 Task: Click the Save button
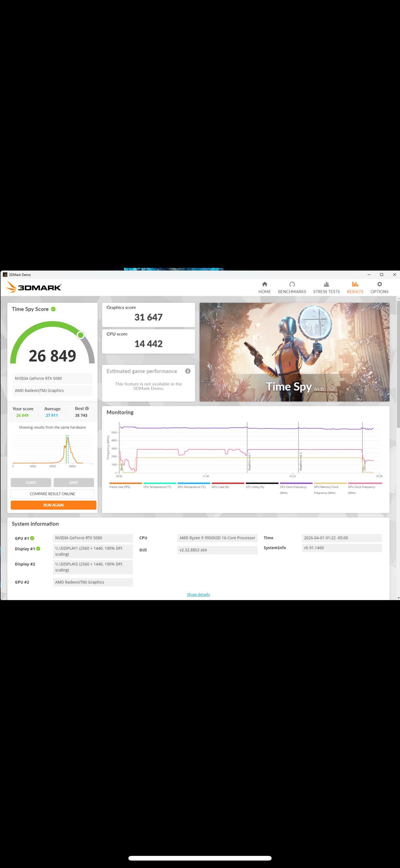74,482
